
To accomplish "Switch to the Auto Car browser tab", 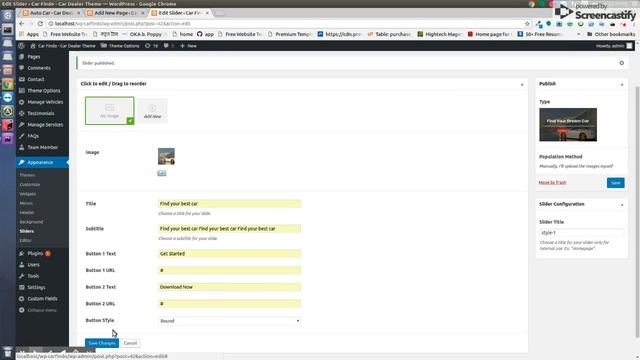I will [x=51, y=13].
